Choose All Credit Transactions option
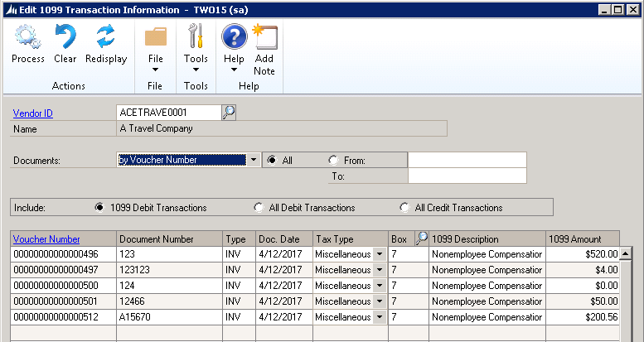Screen dimensions: 644x342 (404, 208)
